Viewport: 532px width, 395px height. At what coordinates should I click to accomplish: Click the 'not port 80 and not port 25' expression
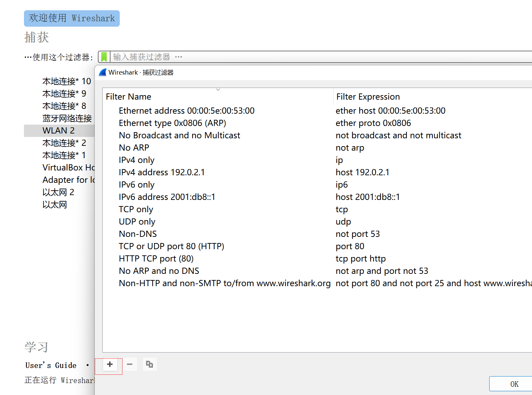coord(434,283)
